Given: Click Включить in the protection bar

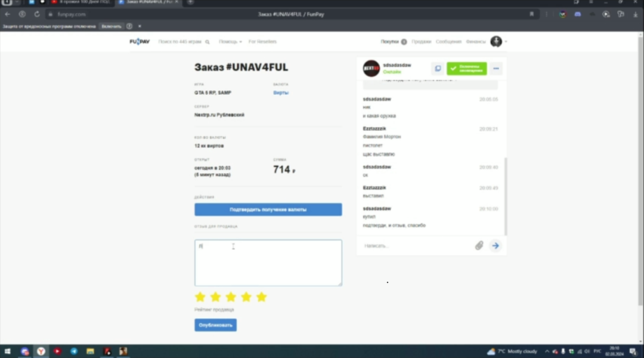Looking at the screenshot, I should coord(112,26).
